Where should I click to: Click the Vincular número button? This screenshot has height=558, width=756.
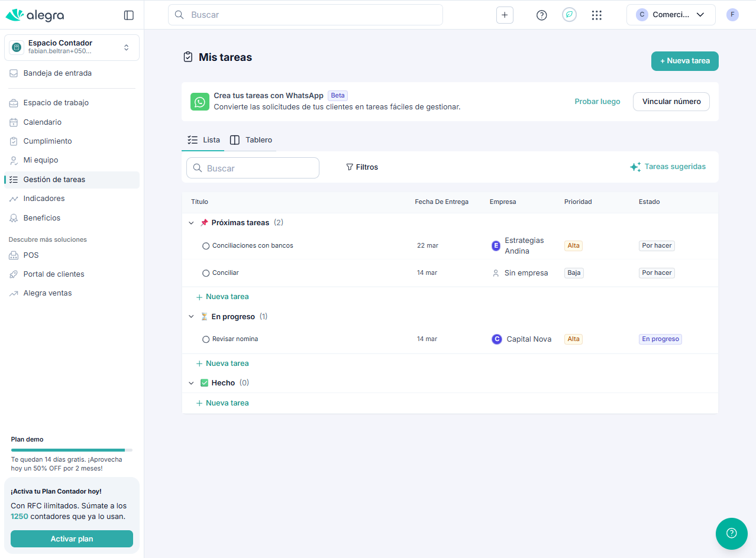[671, 102]
